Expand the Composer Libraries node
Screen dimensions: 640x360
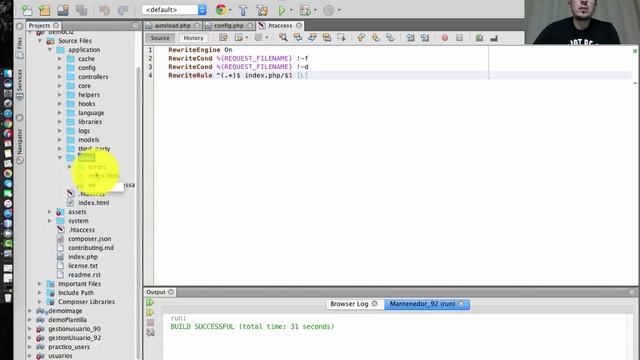pos(40,302)
